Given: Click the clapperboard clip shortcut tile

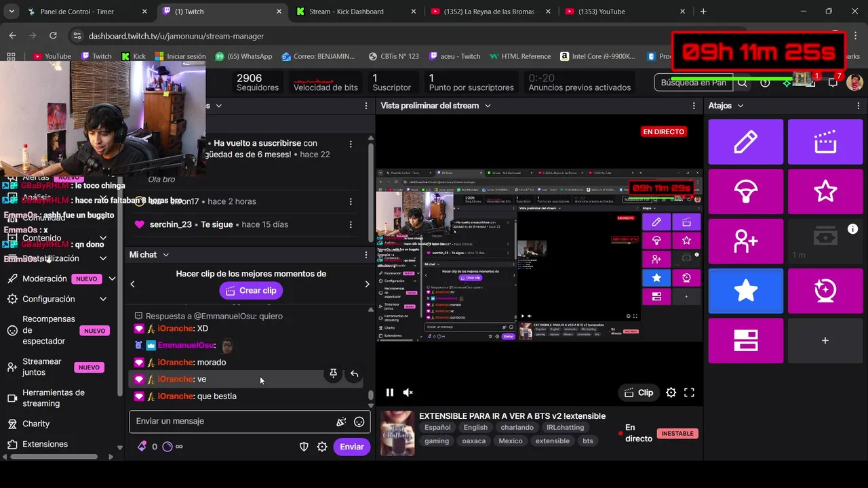Looking at the screenshot, I should tap(825, 142).
